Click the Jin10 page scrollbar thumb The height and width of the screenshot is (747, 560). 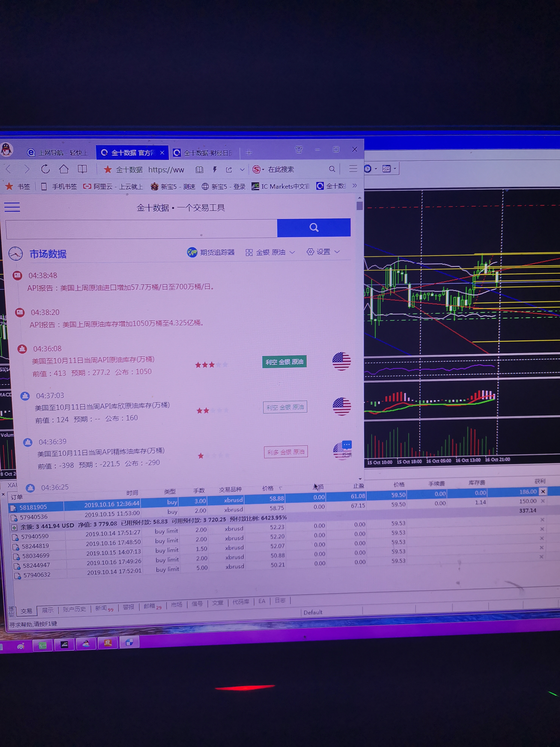click(x=359, y=206)
